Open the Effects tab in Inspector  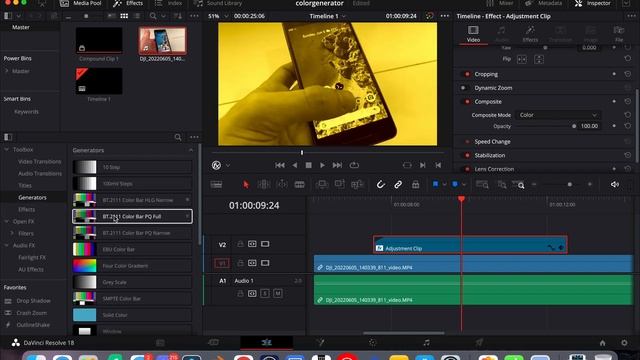530,34
